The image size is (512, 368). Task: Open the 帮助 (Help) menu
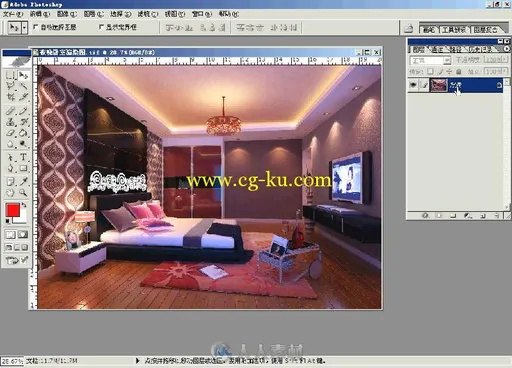(x=229, y=14)
